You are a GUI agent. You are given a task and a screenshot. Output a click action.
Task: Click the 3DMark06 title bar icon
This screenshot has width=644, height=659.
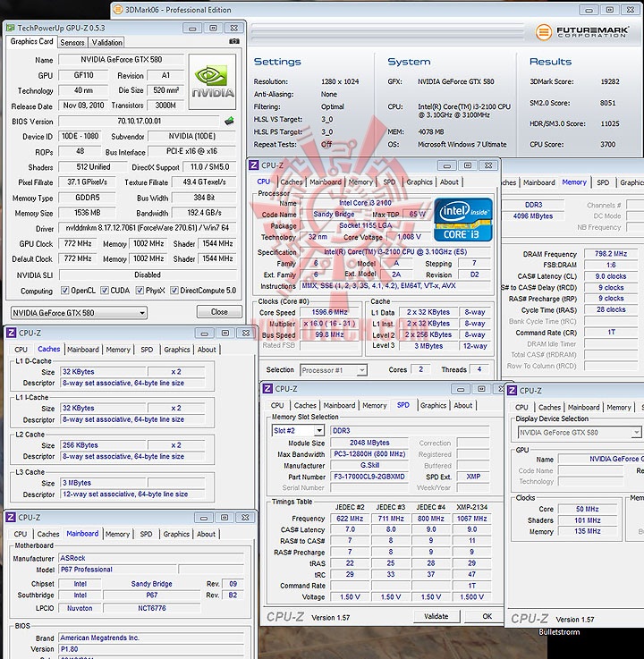click(119, 10)
